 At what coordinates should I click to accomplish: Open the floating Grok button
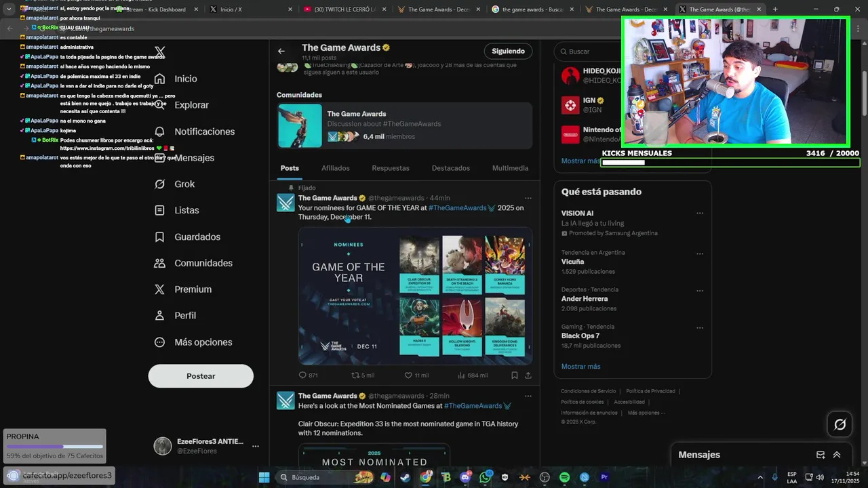[x=840, y=424]
